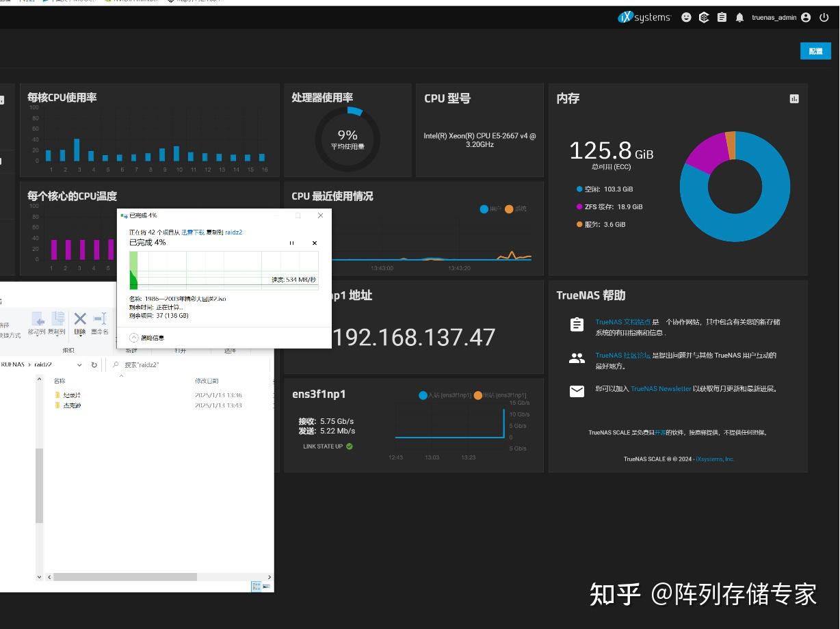
Task: Select the 删除 (Delete) icon in Explorer
Action: 79,318
